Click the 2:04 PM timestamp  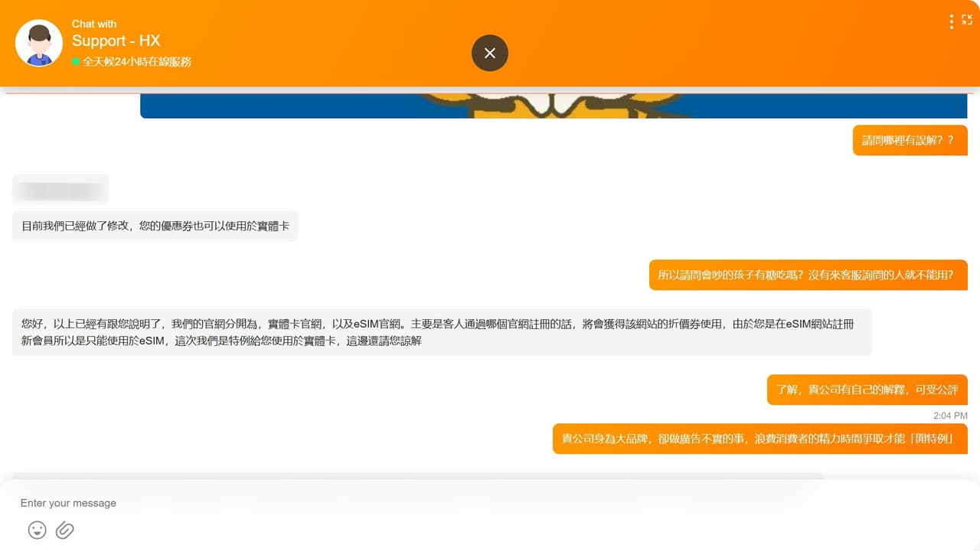point(950,416)
